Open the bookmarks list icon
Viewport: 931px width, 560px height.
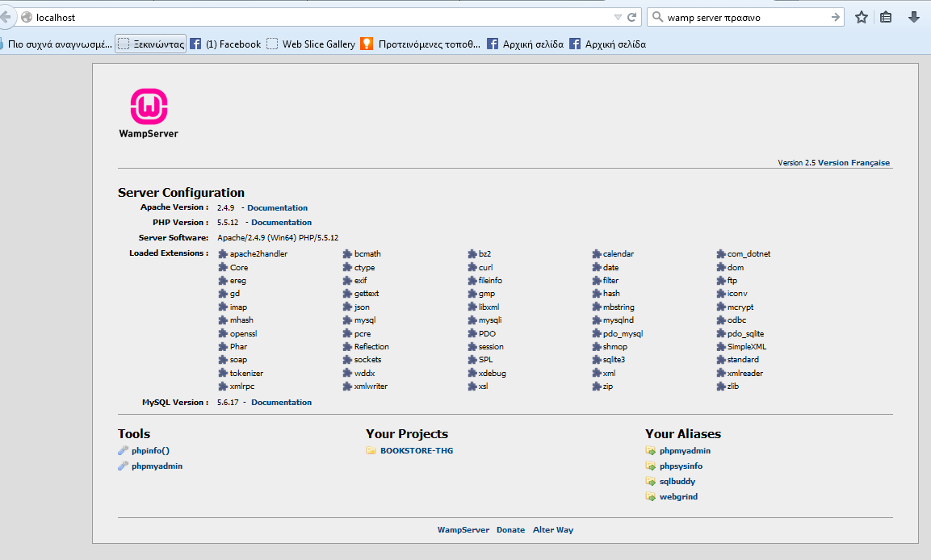[886, 17]
